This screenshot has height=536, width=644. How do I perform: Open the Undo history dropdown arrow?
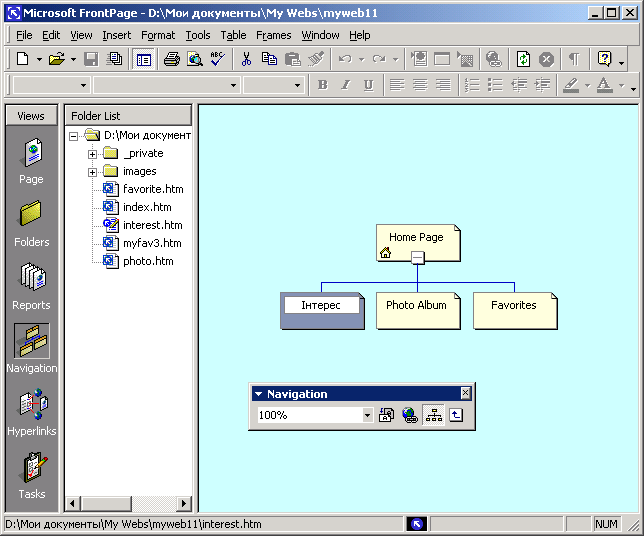pos(361,60)
